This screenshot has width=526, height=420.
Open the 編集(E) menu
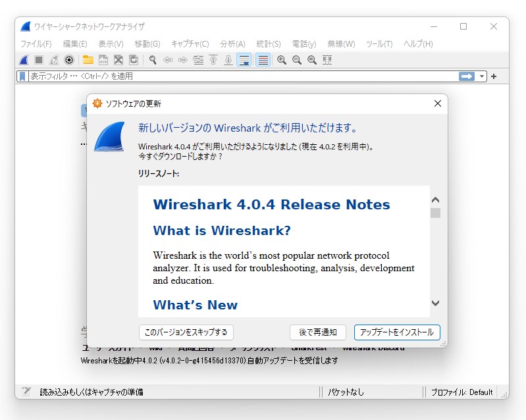[75, 44]
